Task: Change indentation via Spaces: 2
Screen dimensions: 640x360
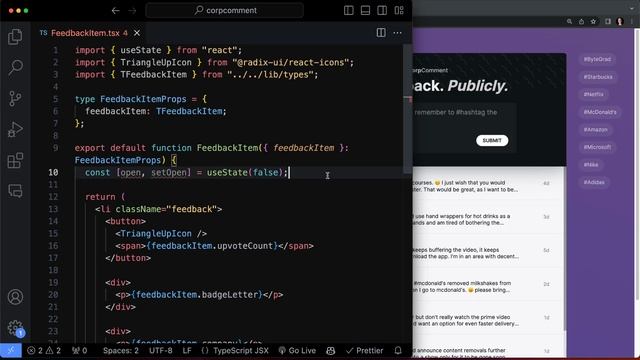Action: coord(121,350)
